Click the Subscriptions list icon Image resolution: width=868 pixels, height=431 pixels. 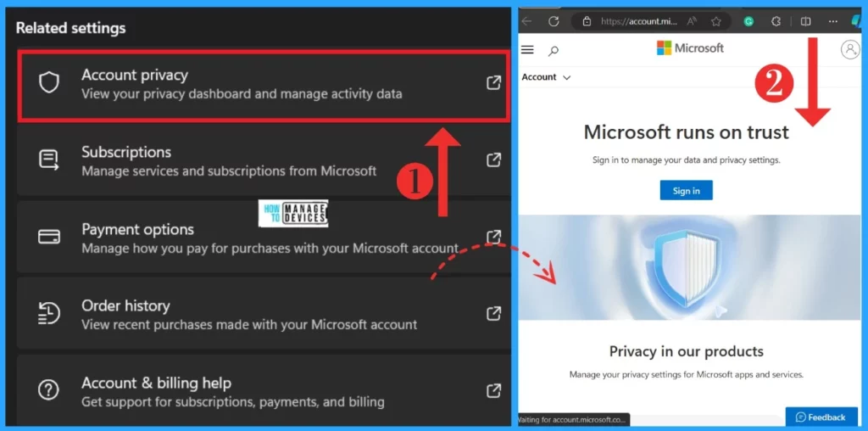coord(48,160)
